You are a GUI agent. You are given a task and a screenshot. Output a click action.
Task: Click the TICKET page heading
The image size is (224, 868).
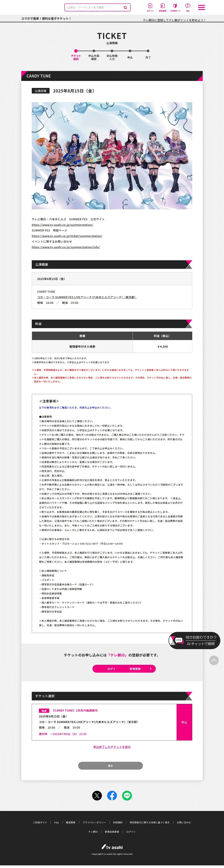[112, 36]
